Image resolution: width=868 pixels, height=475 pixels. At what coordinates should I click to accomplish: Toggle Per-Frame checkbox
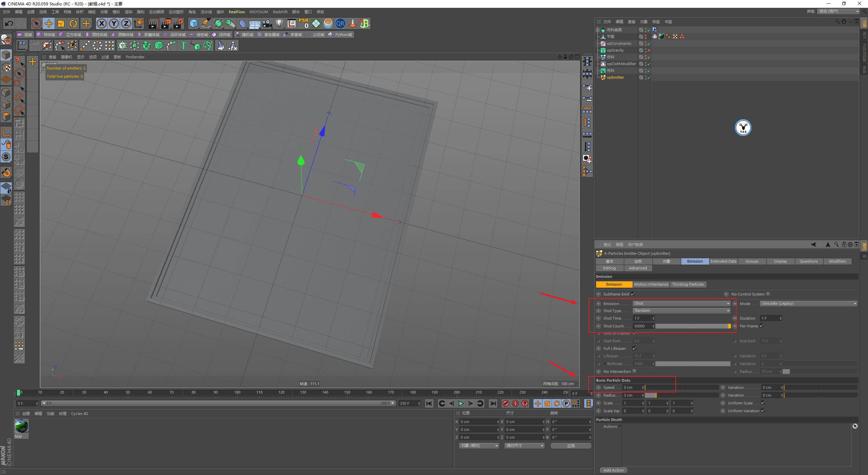[762, 326]
